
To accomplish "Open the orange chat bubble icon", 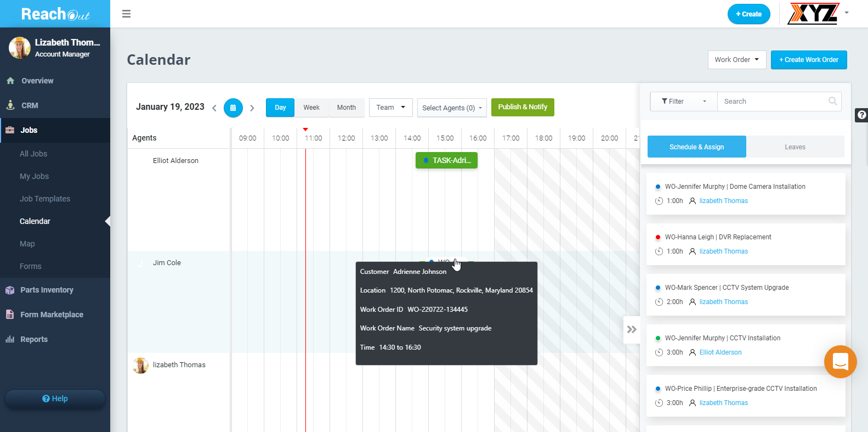I will pyautogui.click(x=840, y=362).
